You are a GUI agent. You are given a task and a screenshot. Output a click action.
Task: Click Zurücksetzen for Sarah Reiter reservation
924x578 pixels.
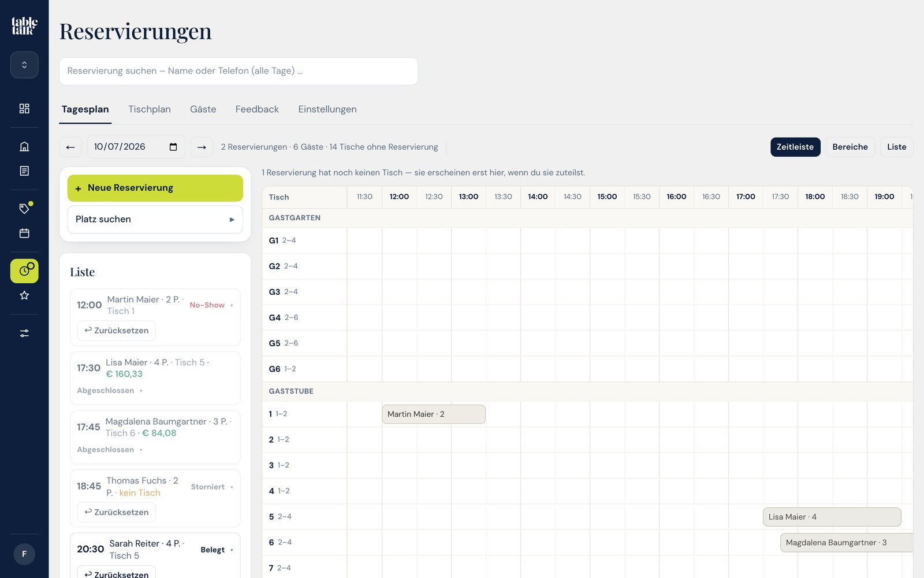(117, 573)
